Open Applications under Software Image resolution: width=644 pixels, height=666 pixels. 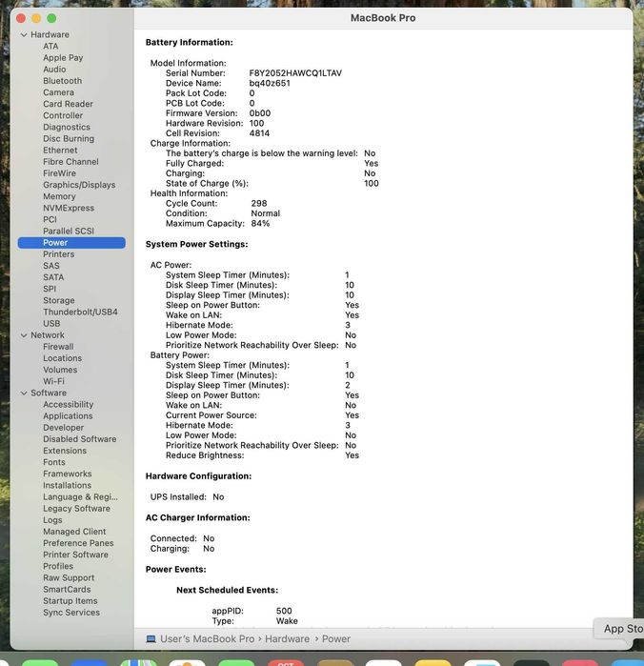[68, 415]
